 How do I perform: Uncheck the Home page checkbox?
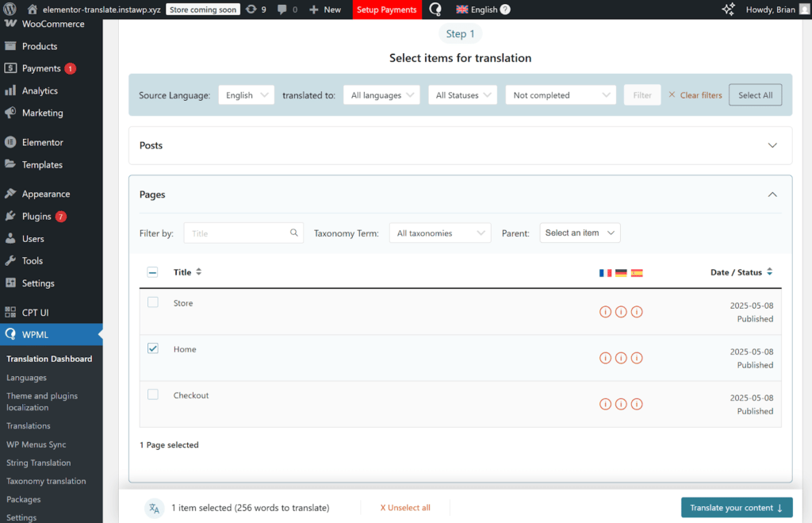pyautogui.click(x=153, y=348)
